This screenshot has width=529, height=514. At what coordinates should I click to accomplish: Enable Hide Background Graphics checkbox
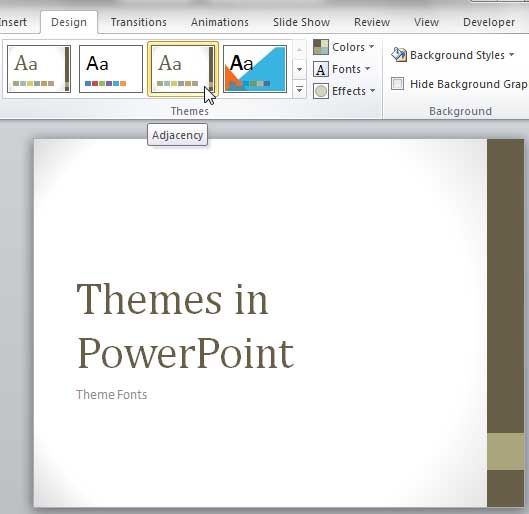(x=397, y=83)
